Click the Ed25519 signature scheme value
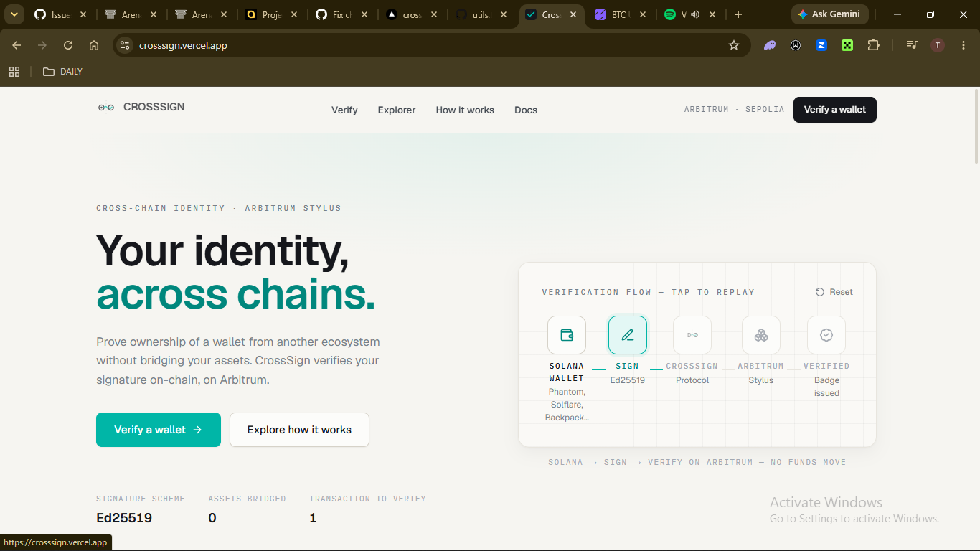980x551 pixels. pos(124,518)
